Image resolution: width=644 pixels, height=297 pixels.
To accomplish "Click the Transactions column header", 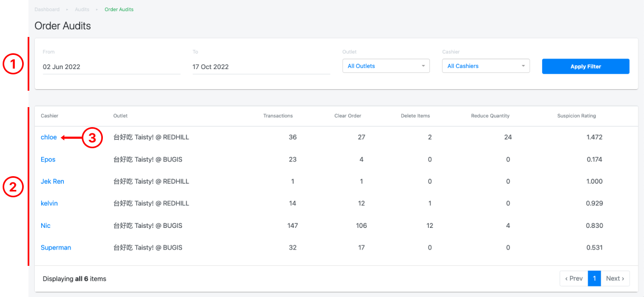I will pos(278,116).
